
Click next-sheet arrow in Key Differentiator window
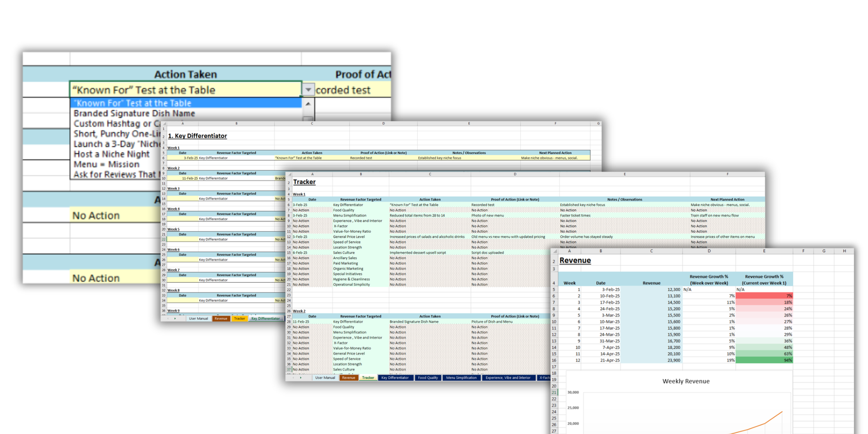(x=175, y=318)
